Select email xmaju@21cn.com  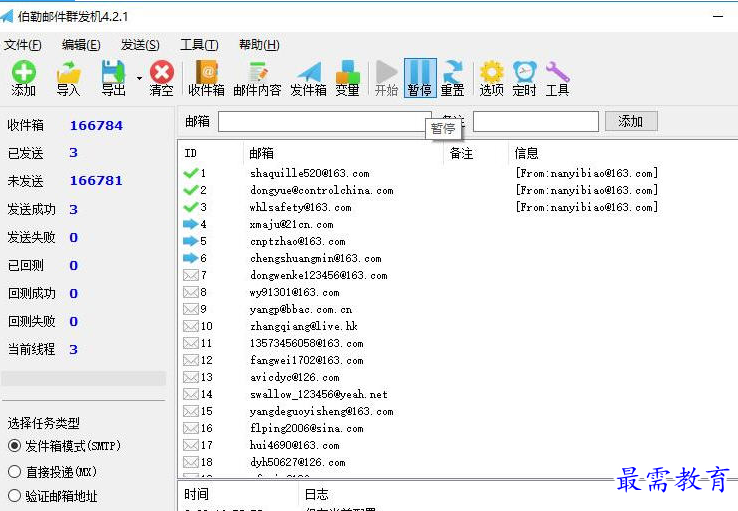pos(292,224)
